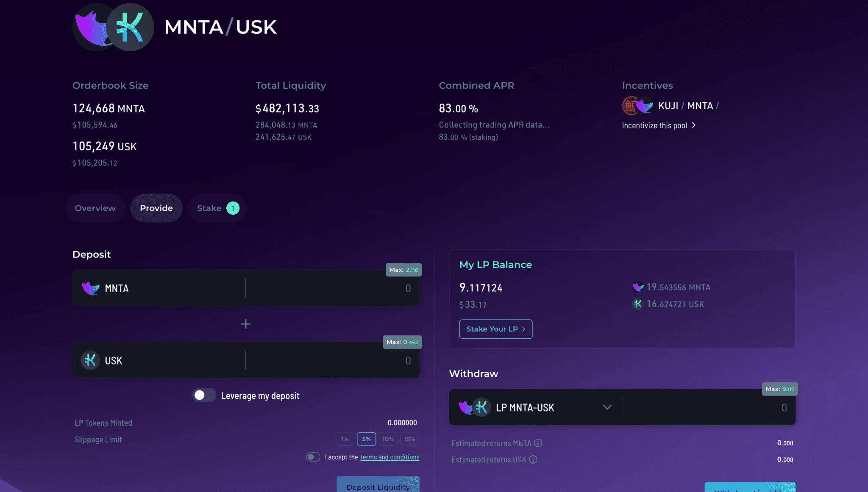The height and width of the screenshot is (492, 868).
Task: Click USK icon in deposit field
Action: pyautogui.click(x=90, y=360)
